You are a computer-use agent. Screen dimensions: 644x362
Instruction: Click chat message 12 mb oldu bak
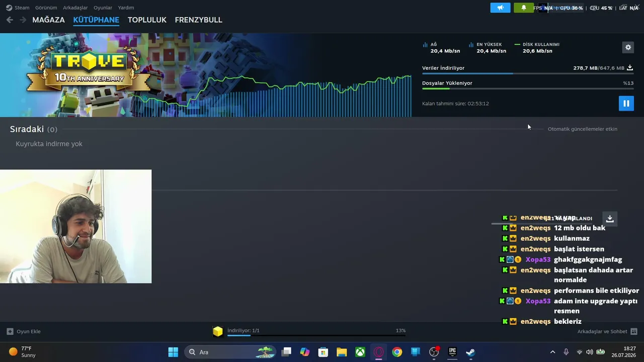point(580,228)
